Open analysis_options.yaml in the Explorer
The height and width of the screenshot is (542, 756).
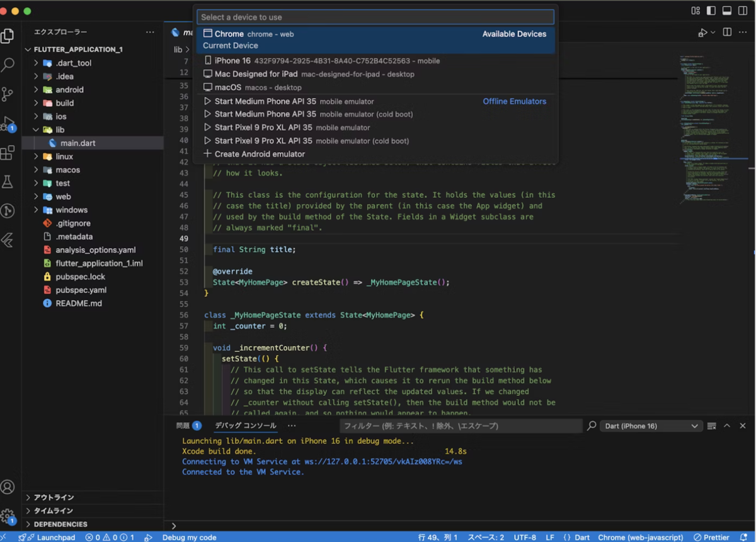tap(93, 250)
